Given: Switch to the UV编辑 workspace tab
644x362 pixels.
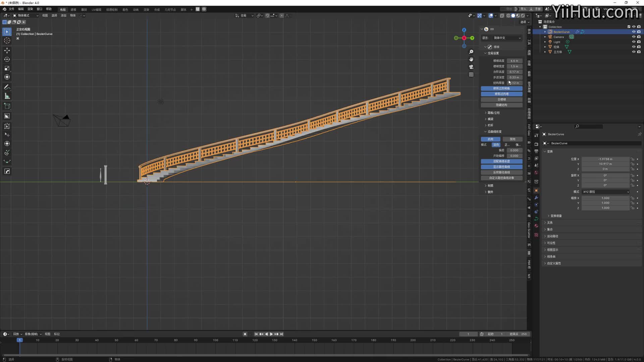Looking at the screenshot, I should 96,10.
